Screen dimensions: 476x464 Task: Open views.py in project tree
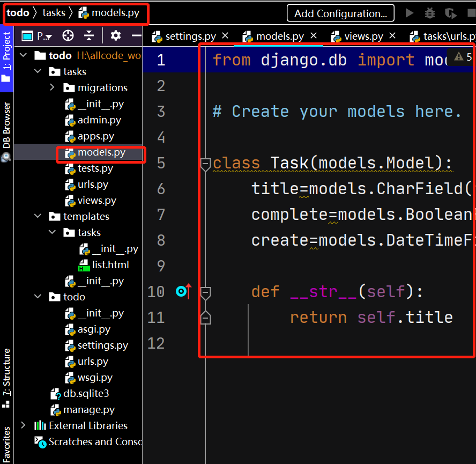coord(91,201)
